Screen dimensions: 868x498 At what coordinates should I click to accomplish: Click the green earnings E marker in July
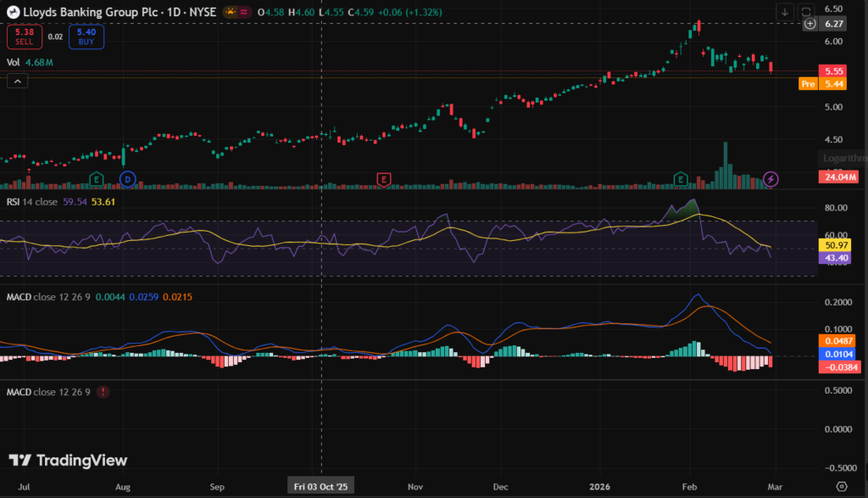97,178
